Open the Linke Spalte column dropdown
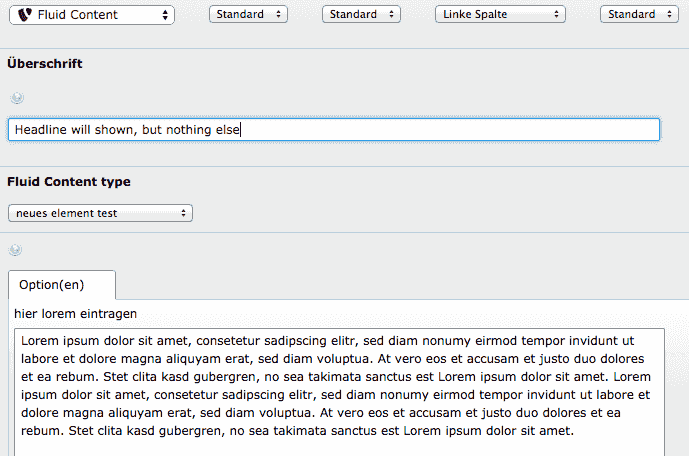689x456 pixels. coord(500,15)
